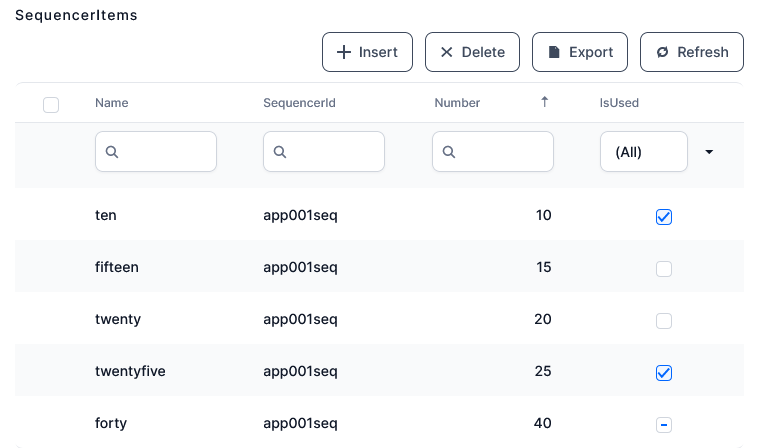Click the X icon on Delete button
759x448 pixels.
[447, 52]
